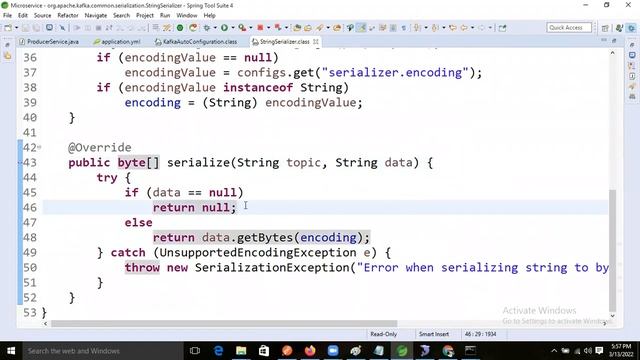The height and width of the screenshot is (360, 640).
Task: Click the Java perspective icon
Action: (x=619, y=28)
